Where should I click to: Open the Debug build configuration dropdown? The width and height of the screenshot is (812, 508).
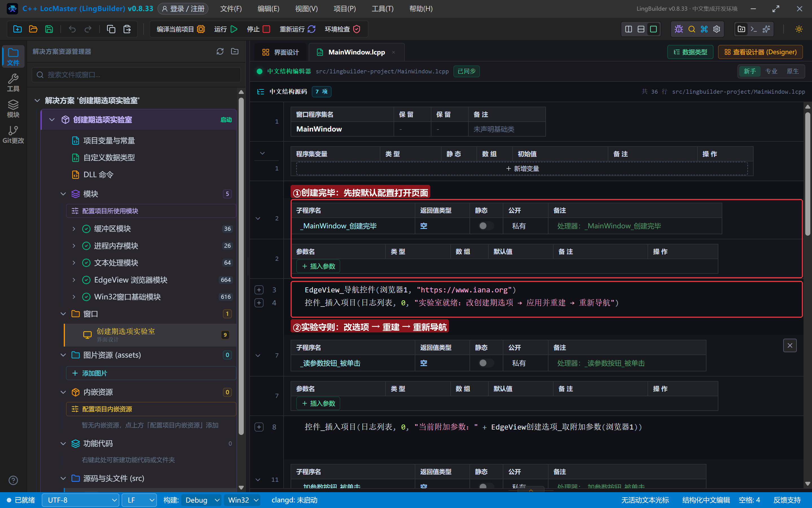coord(201,500)
